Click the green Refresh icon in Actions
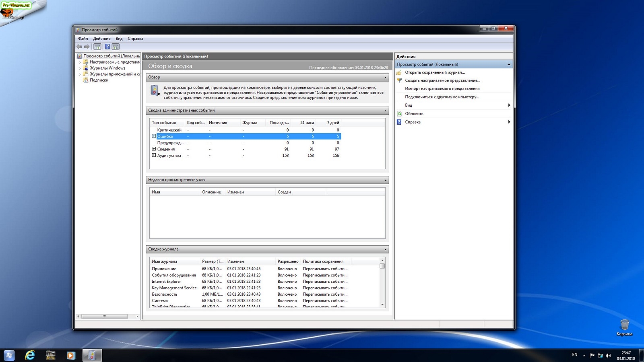Image resolution: width=644 pixels, height=362 pixels. coord(399,114)
